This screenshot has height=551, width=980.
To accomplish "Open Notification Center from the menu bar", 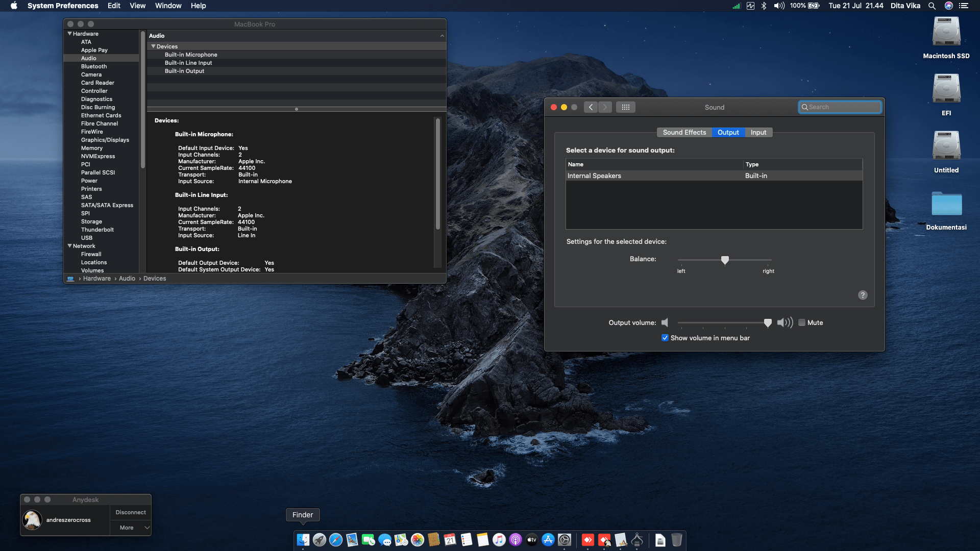I will click(x=964, y=6).
